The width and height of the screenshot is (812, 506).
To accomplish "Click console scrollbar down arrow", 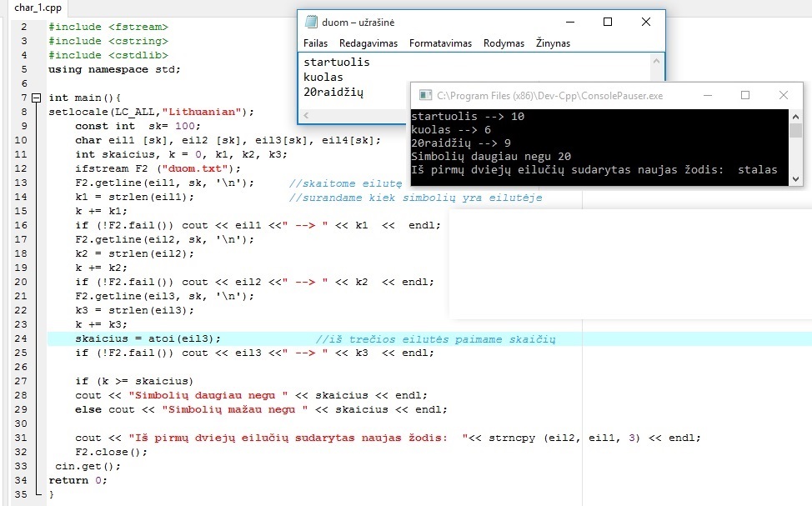I will coord(796,179).
